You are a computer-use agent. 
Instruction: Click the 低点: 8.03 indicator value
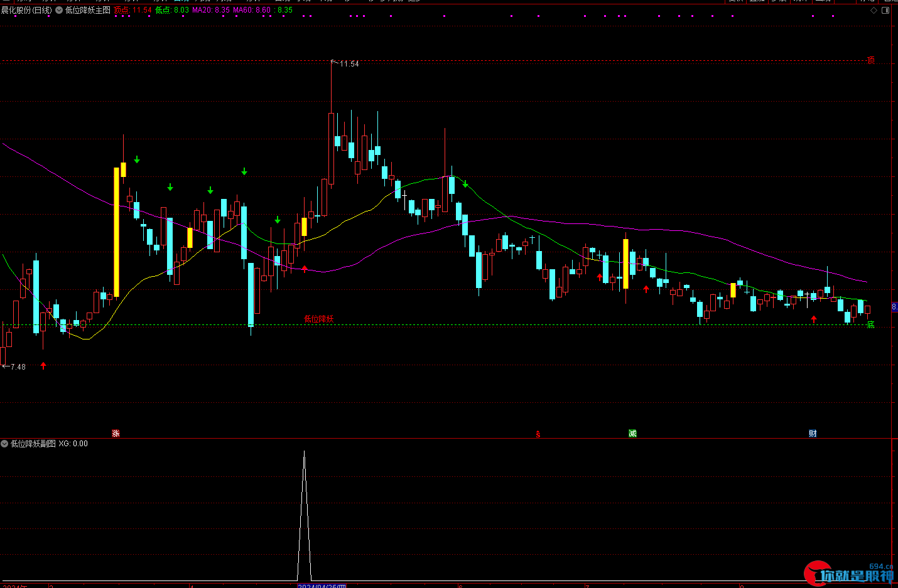172,10
